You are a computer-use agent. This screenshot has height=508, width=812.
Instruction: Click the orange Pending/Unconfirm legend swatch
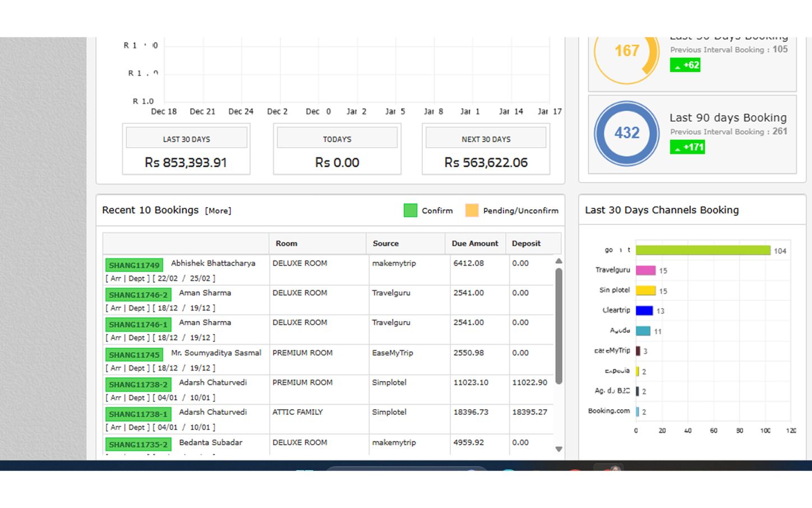472,210
